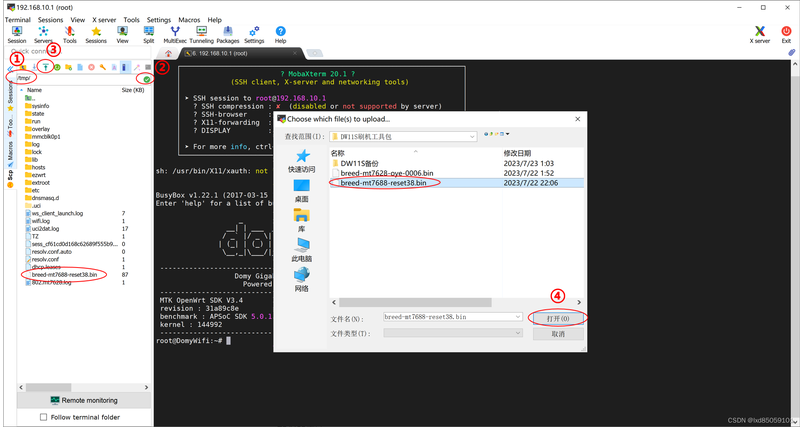
Task: Open the Help menu
Action: [215, 20]
